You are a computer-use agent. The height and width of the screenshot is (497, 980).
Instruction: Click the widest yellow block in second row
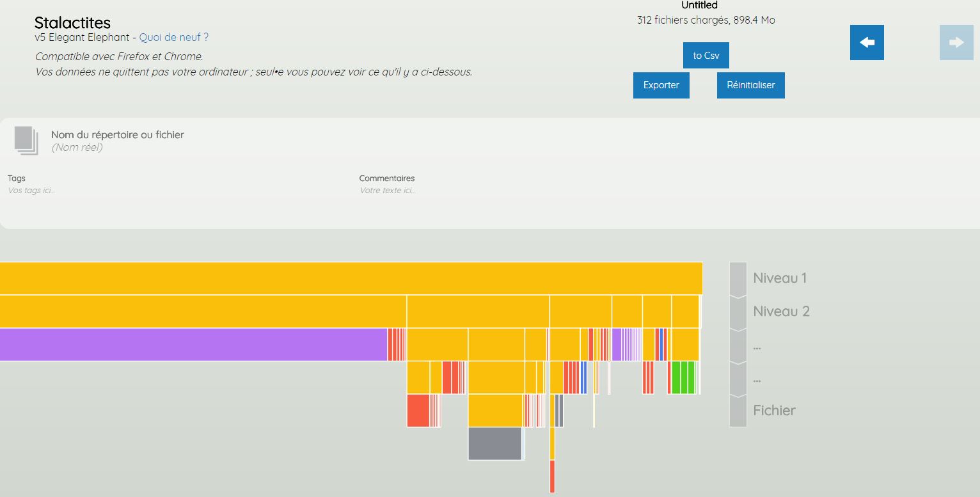[203, 312]
